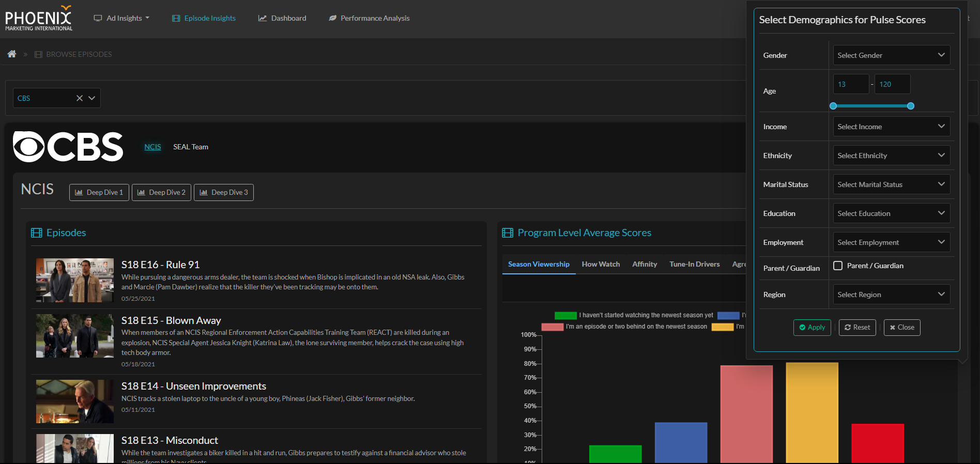Expand the Select Education dropdown

892,213
